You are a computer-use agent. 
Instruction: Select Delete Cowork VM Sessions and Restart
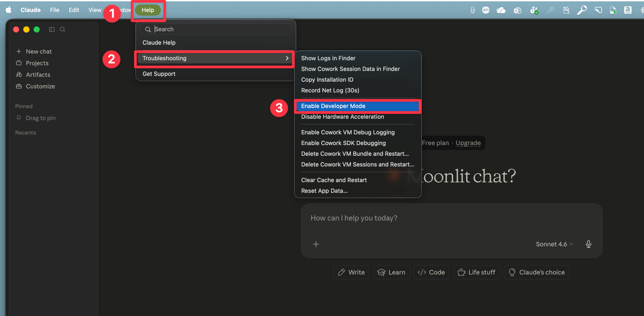358,164
